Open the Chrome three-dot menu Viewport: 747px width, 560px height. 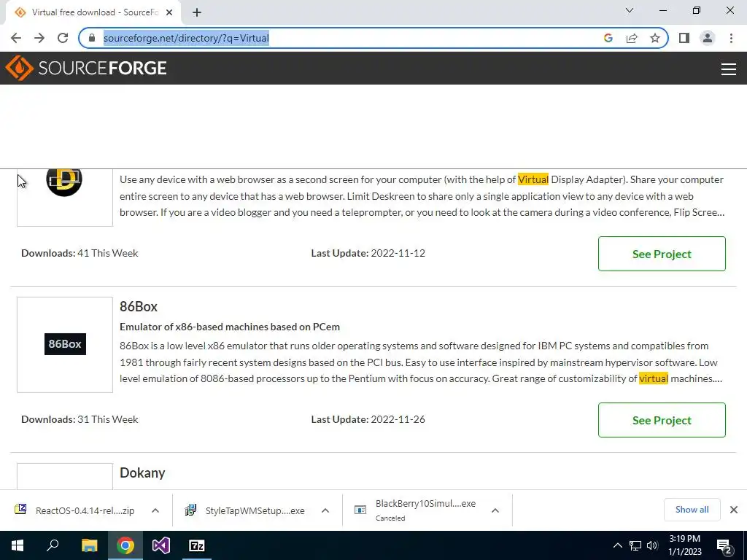coord(731,38)
